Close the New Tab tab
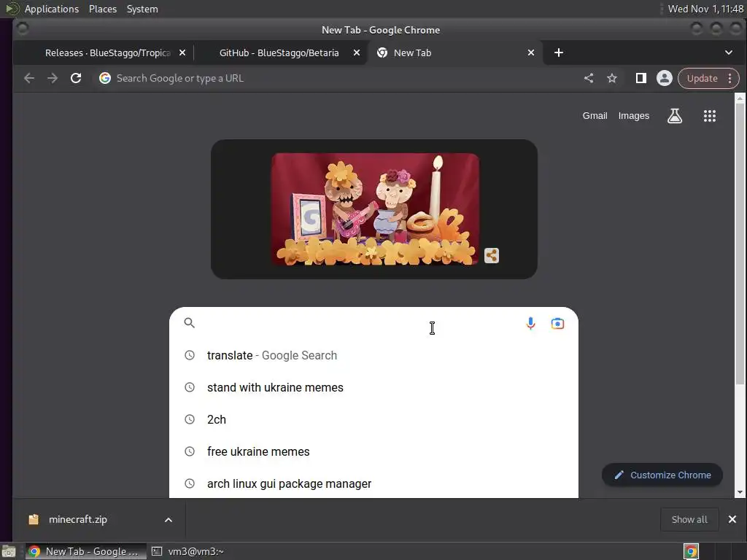Viewport: 747px width, 560px height. pyautogui.click(x=531, y=52)
